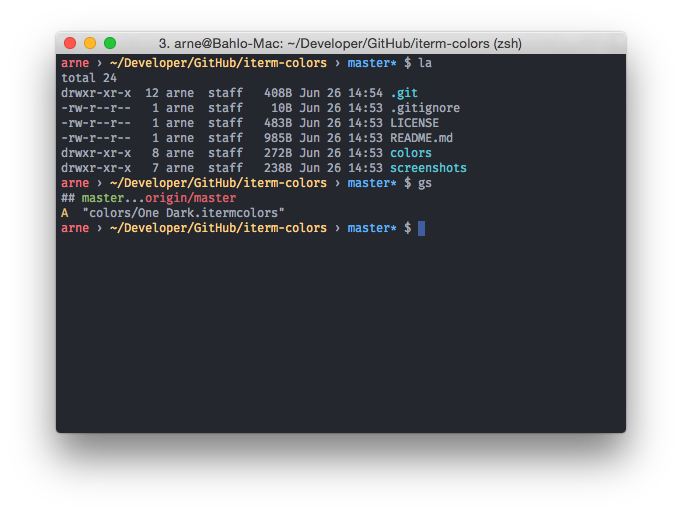Click link count '7' on screenshots row
682x513 pixels.
[155, 168]
